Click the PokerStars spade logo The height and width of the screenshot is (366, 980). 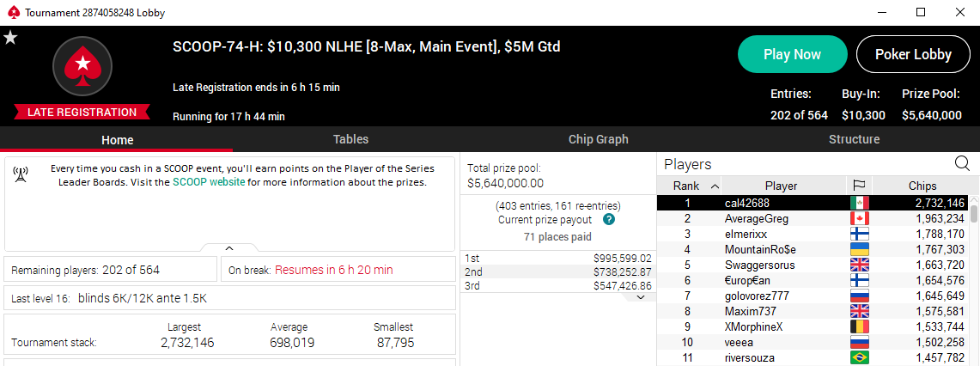(x=82, y=65)
